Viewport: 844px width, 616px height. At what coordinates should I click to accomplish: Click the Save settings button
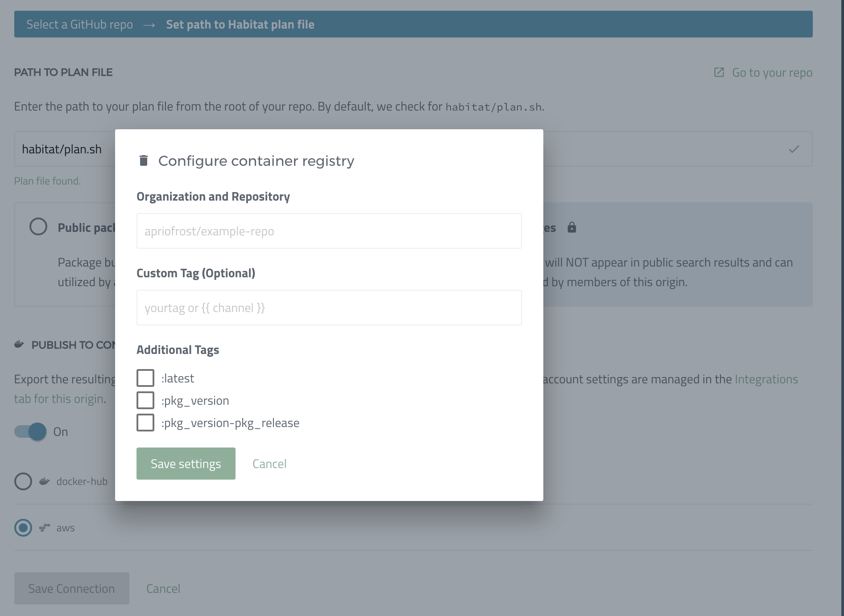click(x=186, y=463)
